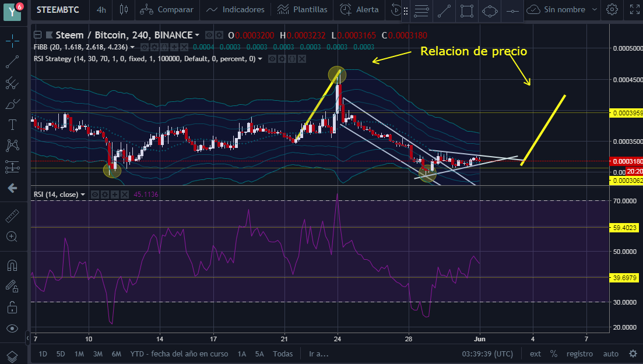Open the XABCD pattern tools
Screen dimensions: 643x364
[x=12, y=146]
